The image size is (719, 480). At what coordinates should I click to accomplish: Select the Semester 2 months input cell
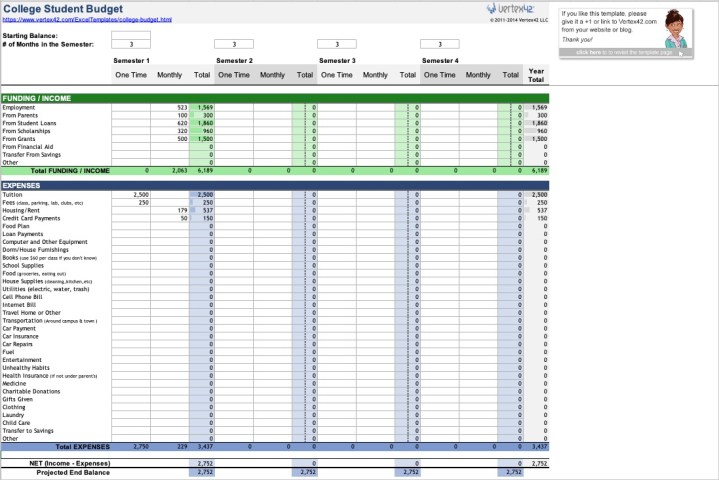tap(233, 44)
